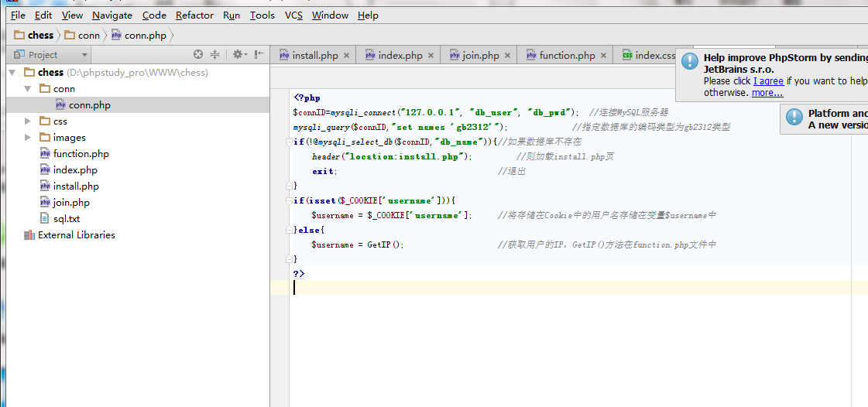Click the mysqli_connect function name in code
Image resolution: width=868 pixels, height=407 pixels.
tap(363, 112)
